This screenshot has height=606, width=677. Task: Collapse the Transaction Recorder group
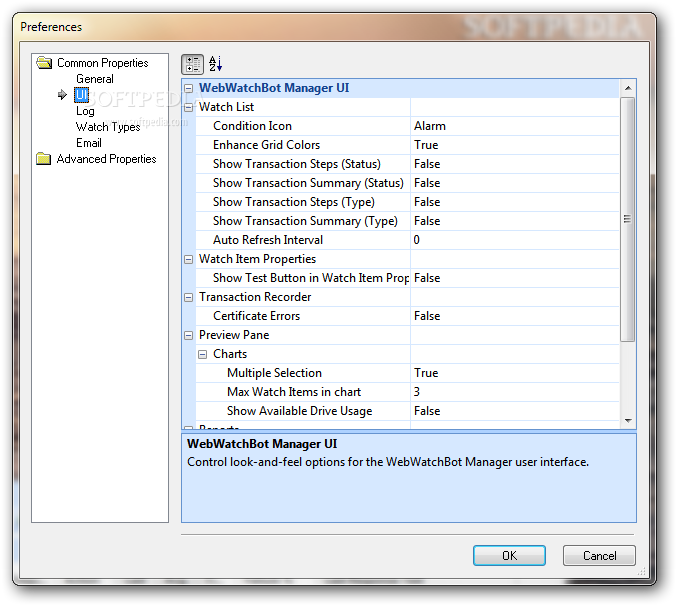pyautogui.click(x=189, y=297)
